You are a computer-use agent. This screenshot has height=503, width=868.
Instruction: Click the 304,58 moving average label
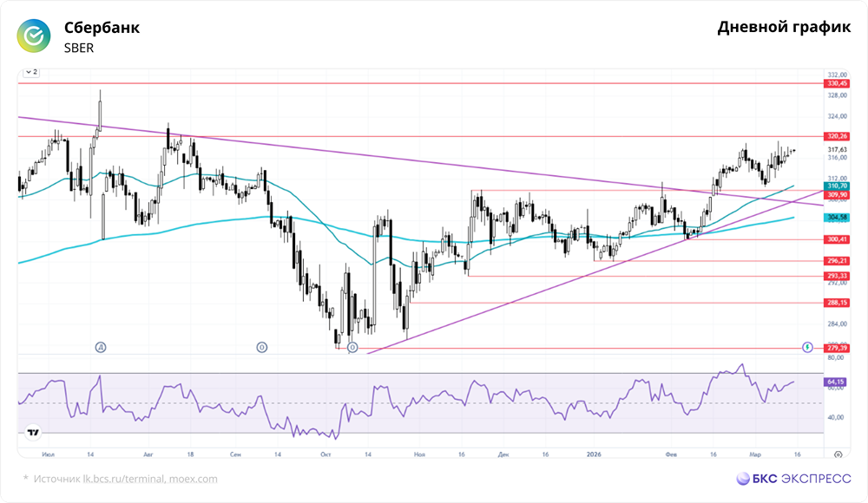pyautogui.click(x=837, y=218)
